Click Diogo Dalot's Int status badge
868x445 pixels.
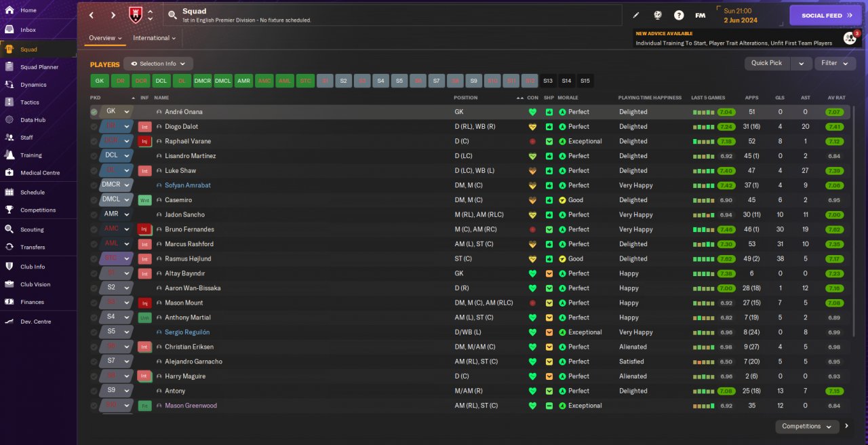click(144, 127)
